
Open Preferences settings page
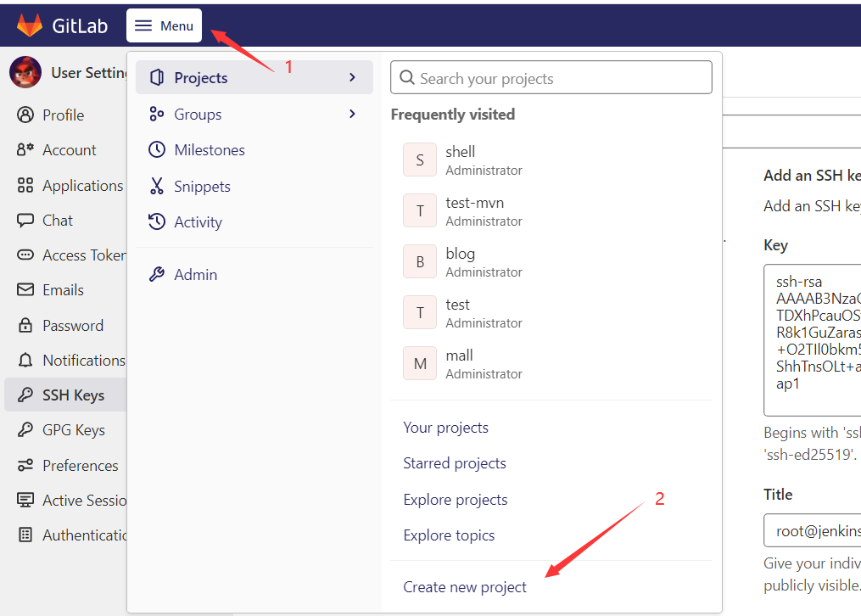click(x=81, y=466)
